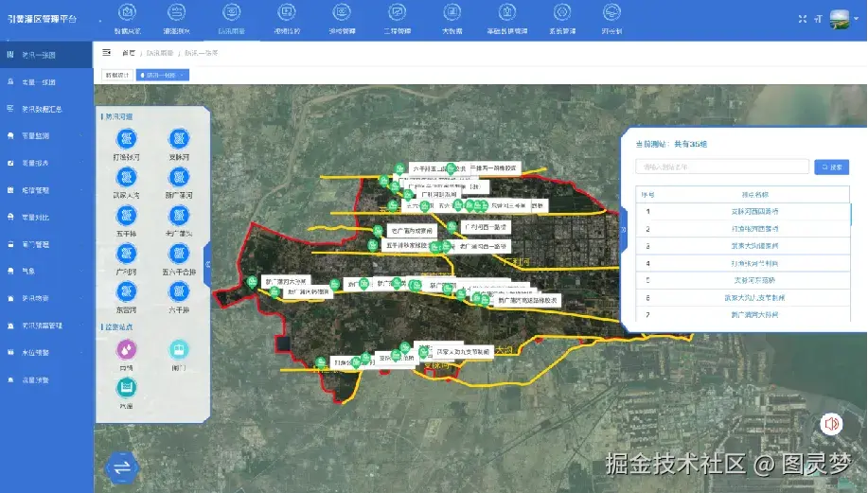Click the station table scrollbar thumb
Screen dimensions: 868x493
(851, 214)
